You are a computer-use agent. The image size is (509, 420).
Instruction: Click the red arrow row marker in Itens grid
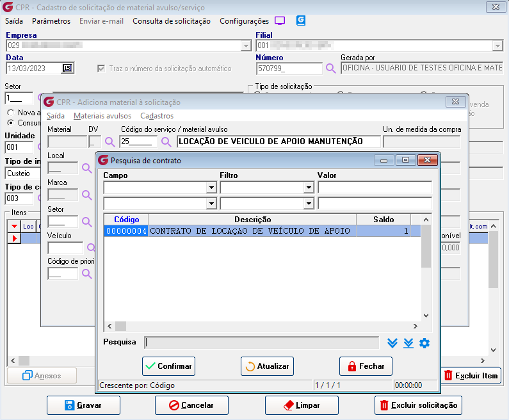click(14, 239)
